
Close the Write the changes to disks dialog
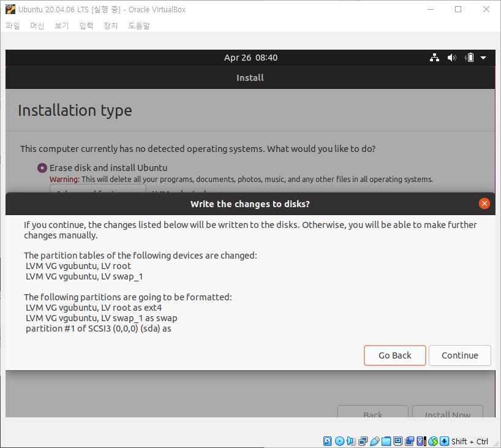click(484, 203)
